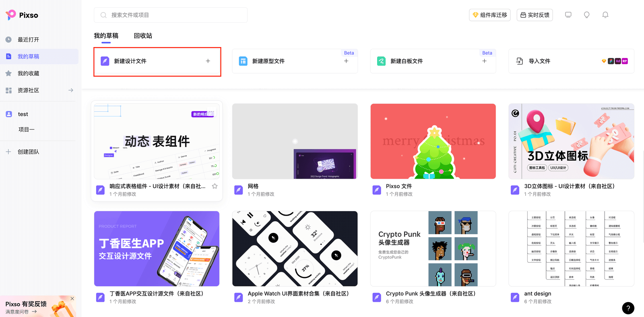Favorite 响应式表格组件 with the star icon

[215, 186]
